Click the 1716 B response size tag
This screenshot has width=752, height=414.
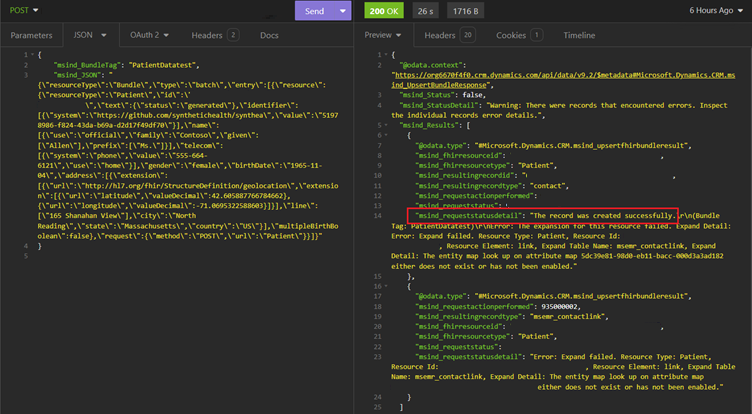pos(465,11)
